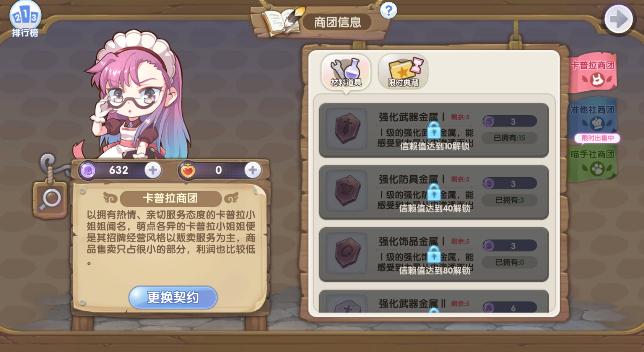Switch to the 材料道具 tab
Screen dimensions: 644x352
point(346,72)
